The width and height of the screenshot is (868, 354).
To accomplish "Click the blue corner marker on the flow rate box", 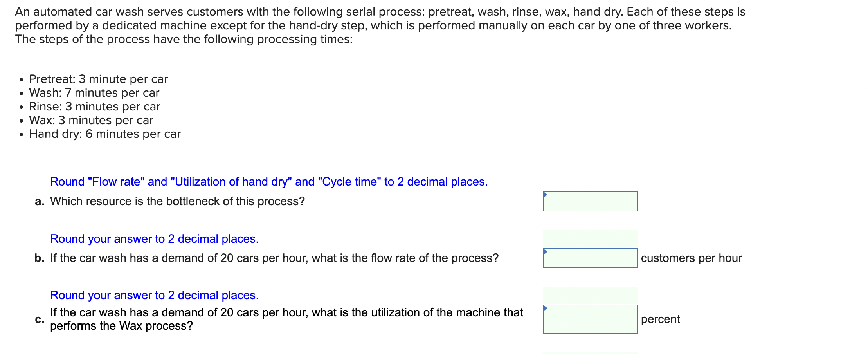I will [x=546, y=251].
